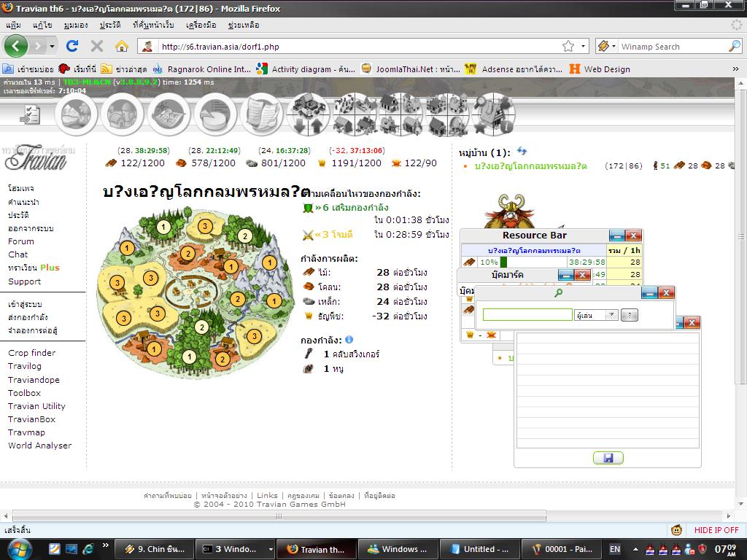Click the reinforcement shield icon in troop movements
This screenshot has height=560, width=747.
309,208
